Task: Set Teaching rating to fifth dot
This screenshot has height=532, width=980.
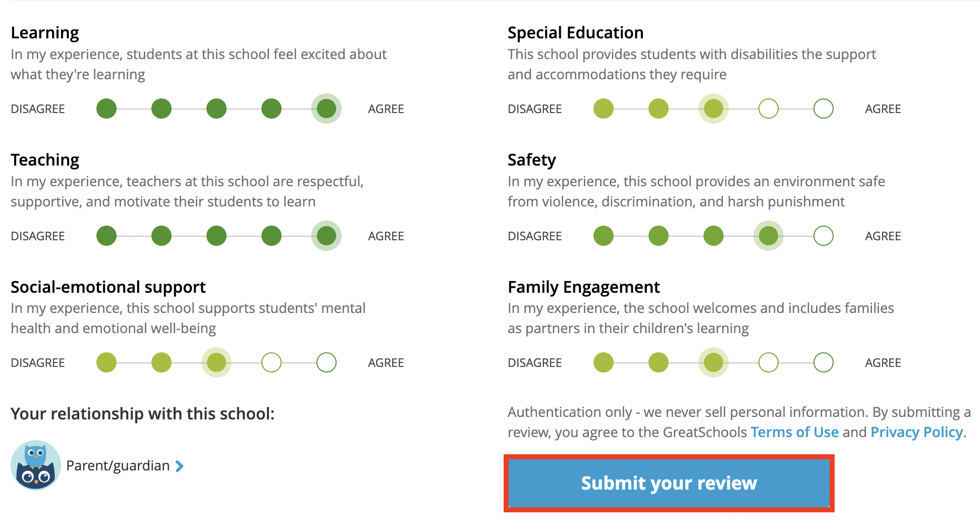Action: (326, 236)
